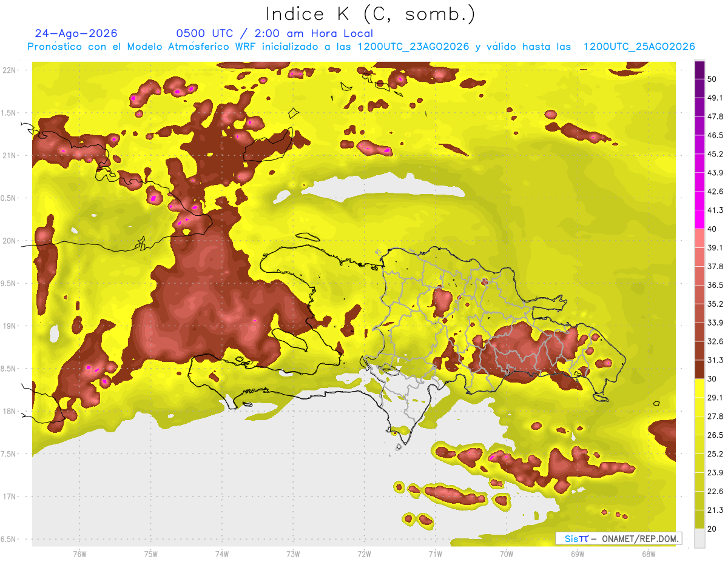Click the colorbar label "42.6"
Screen dimensions: 728x562
click(x=715, y=192)
